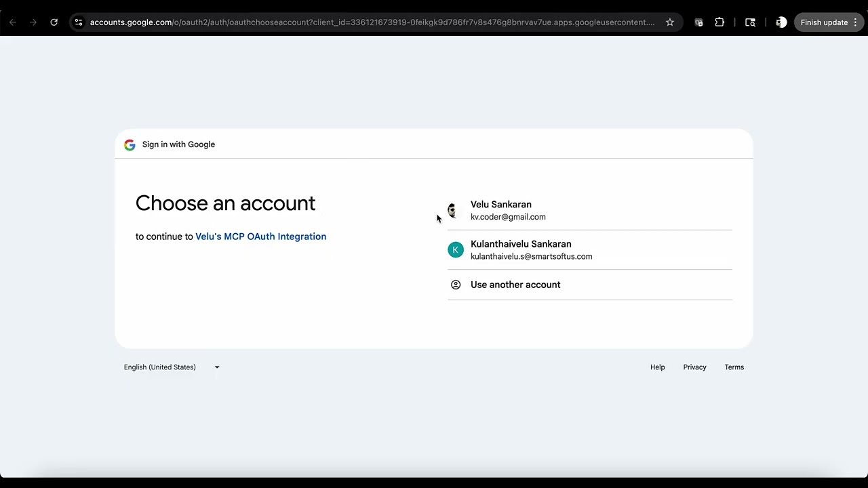Click the teal K avatar icon
868x488 pixels.
[456, 250]
